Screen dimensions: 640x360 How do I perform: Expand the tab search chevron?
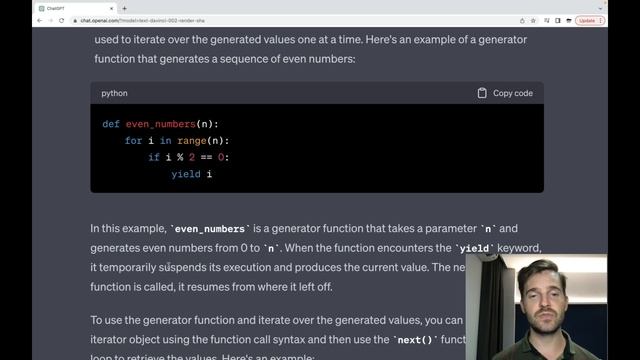600,8
